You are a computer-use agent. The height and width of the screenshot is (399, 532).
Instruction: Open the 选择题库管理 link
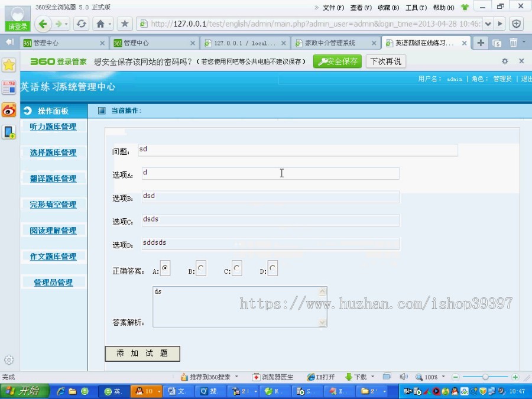point(53,153)
